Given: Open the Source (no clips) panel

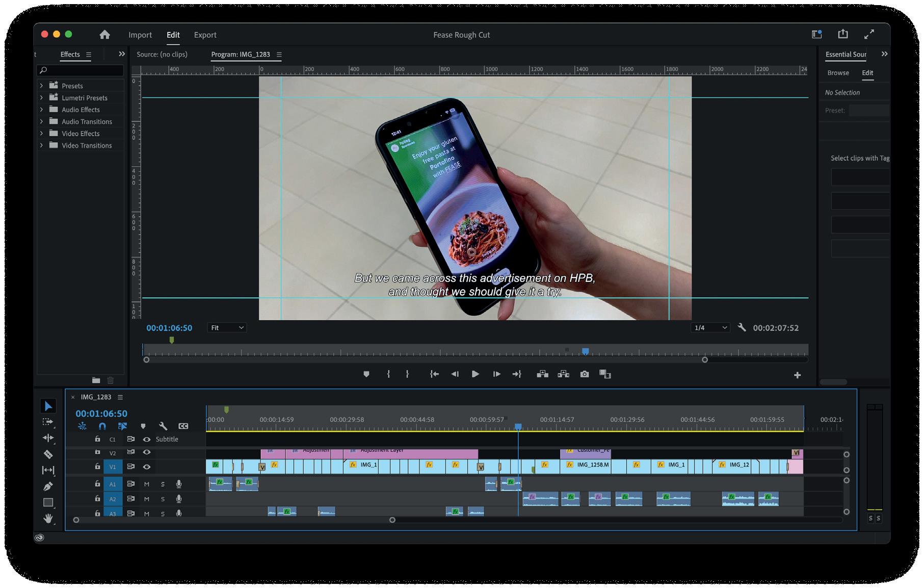Looking at the screenshot, I should tap(162, 54).
